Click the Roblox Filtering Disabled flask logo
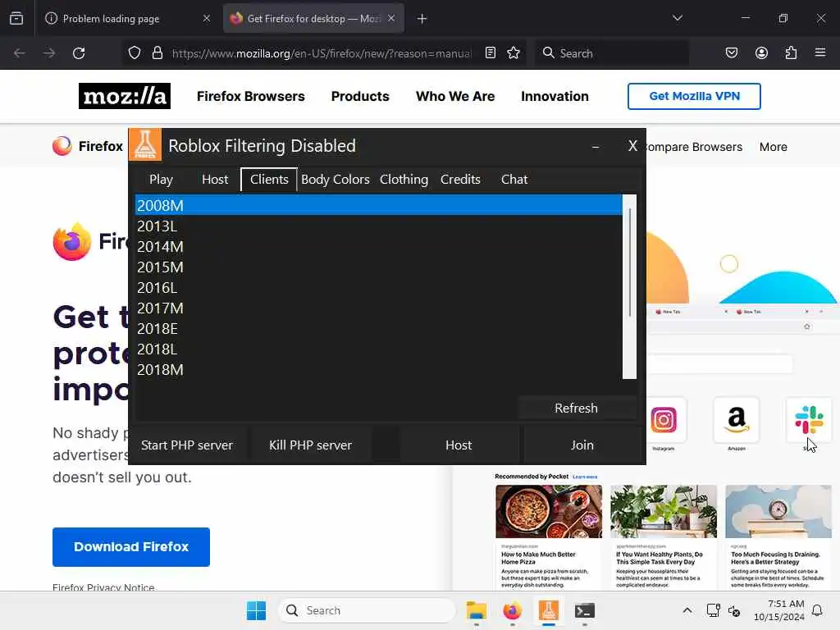Screen dimensions: 840x630 (x=145, y=144)
